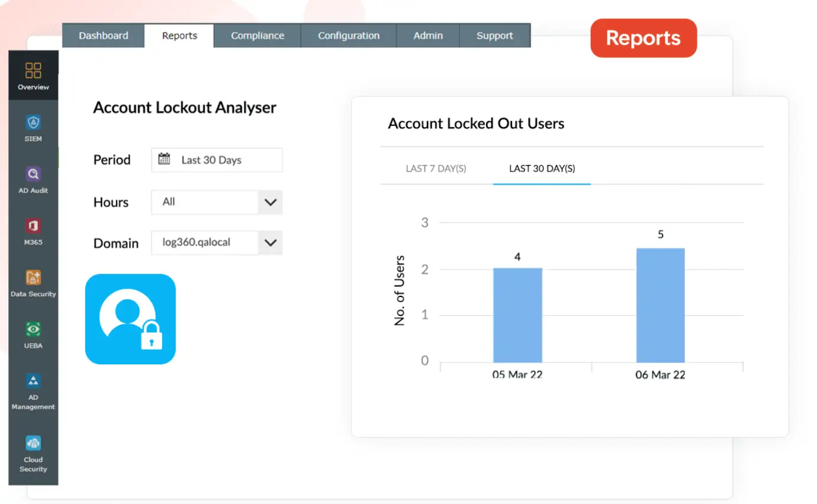The width and height of the screenshot is (817, 504).
Task: Select the AD Audit sidebar icon
Action: (33, 174)
